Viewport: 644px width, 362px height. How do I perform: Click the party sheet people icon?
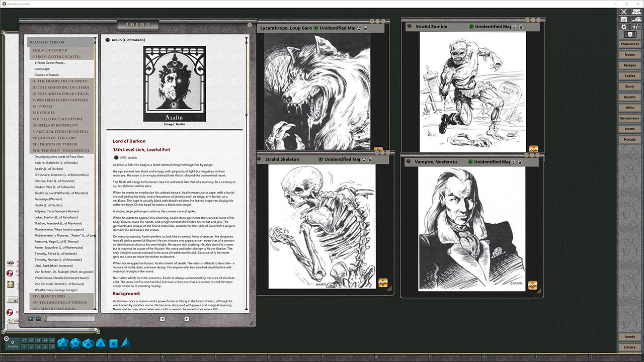(x=636, y=11)
